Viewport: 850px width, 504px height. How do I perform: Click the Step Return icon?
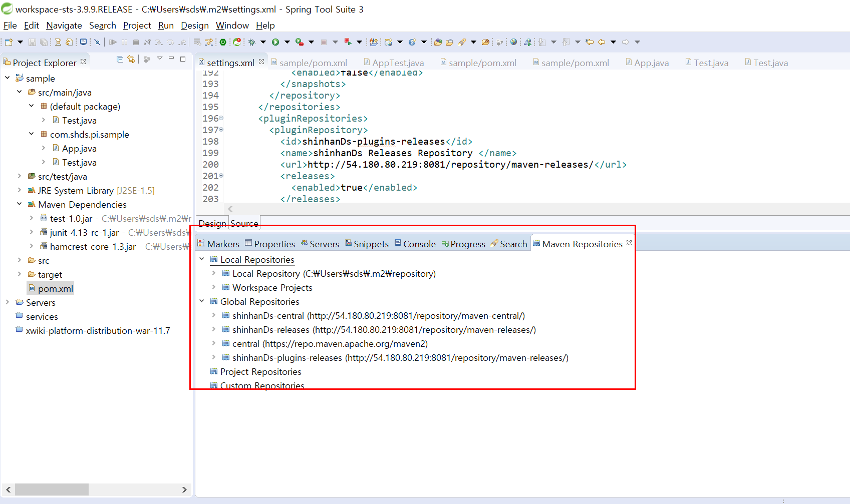point(182,42)
